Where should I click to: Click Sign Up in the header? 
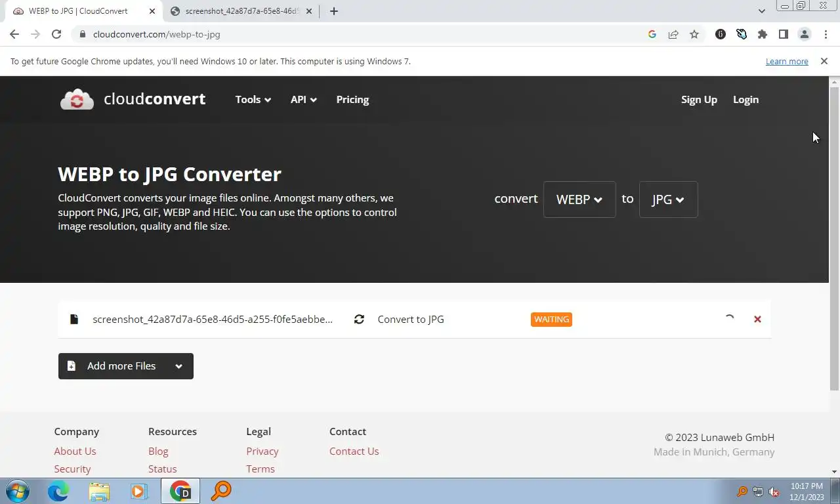[699, 100]
